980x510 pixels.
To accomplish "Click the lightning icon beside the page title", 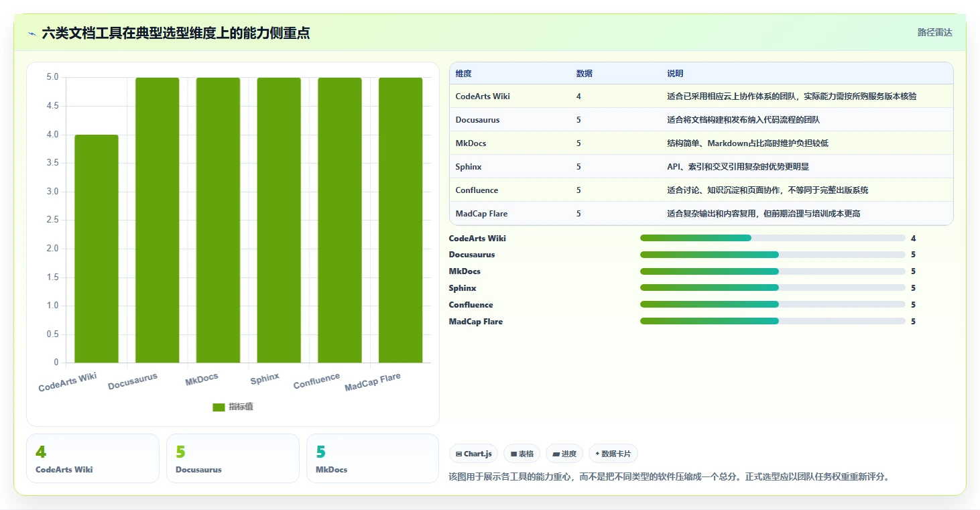I will click(x=32, y=34).
